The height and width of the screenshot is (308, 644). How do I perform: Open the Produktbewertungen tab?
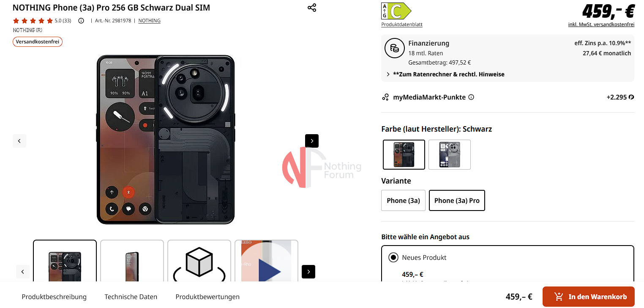(x=207, y=297)
